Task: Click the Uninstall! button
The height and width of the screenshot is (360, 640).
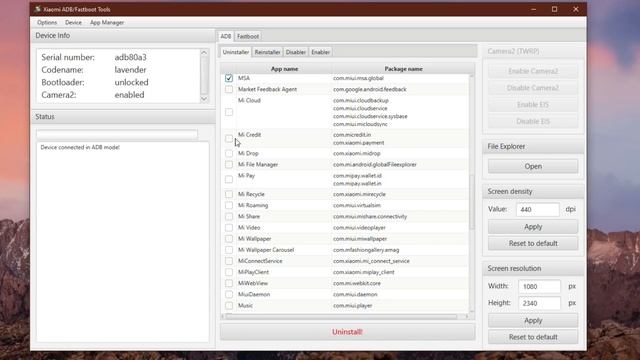Action: click(347, 332)
